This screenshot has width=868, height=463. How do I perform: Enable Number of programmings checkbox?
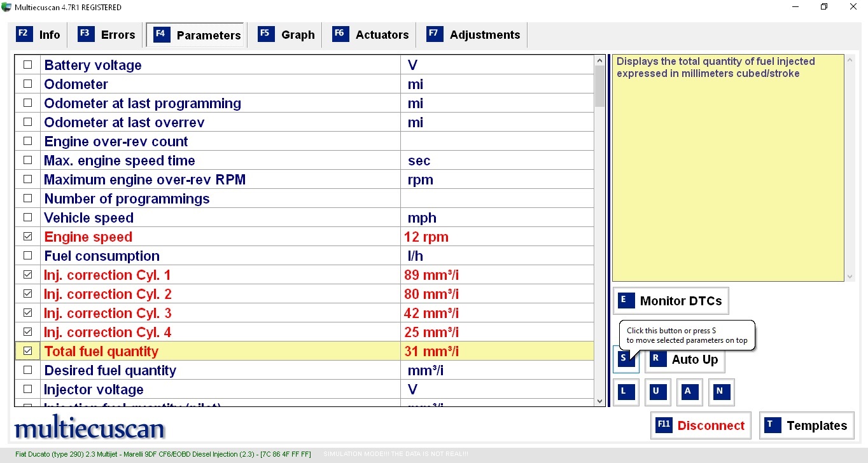(x=27, y=198)
